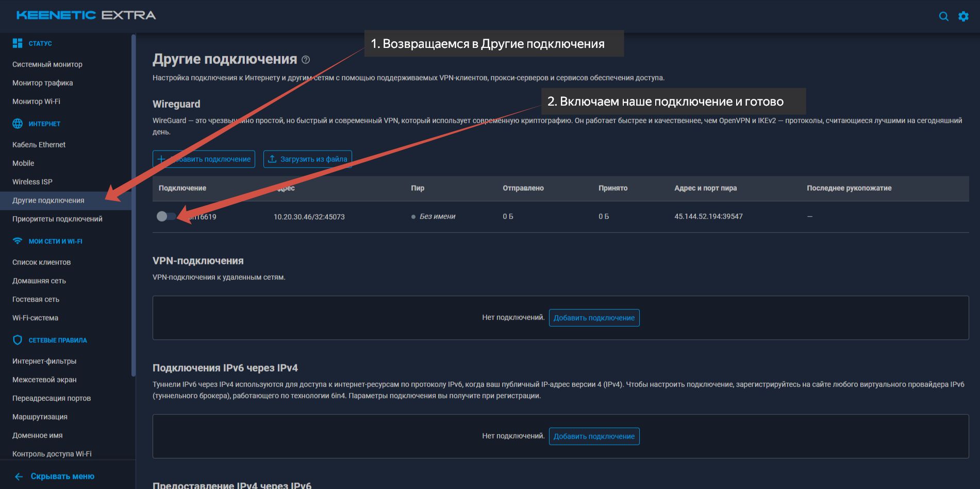Add a connection in IPv6 через IPv4 section
The image size is (980, 489).
pos(594,436)
